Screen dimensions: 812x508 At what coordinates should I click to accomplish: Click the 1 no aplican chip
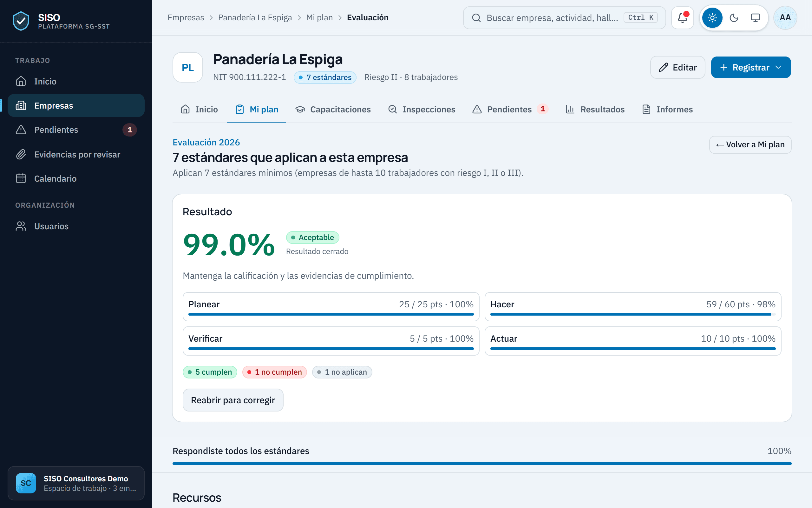[x=342, y=372]
